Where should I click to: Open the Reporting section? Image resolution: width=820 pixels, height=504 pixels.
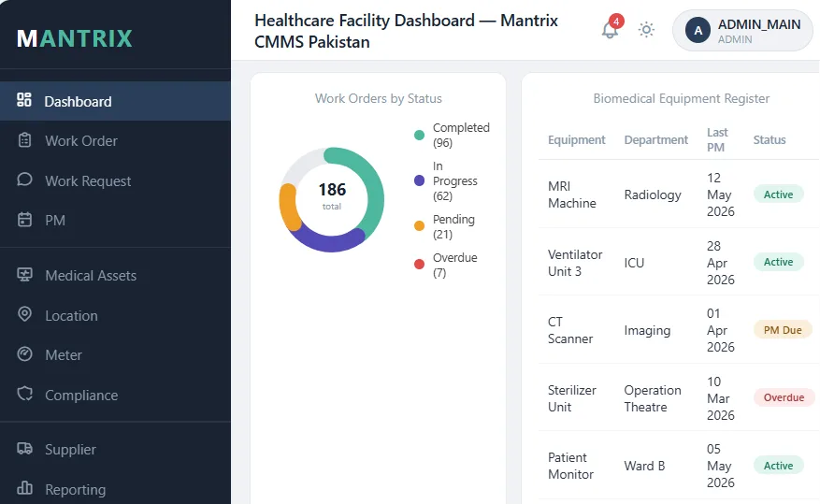[x=115, y=489]
